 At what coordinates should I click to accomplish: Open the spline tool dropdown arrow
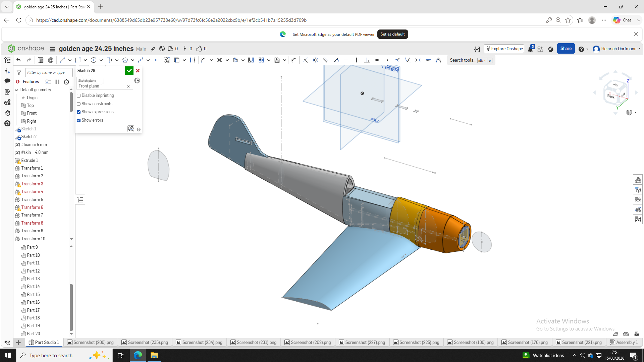click(148, 60)
